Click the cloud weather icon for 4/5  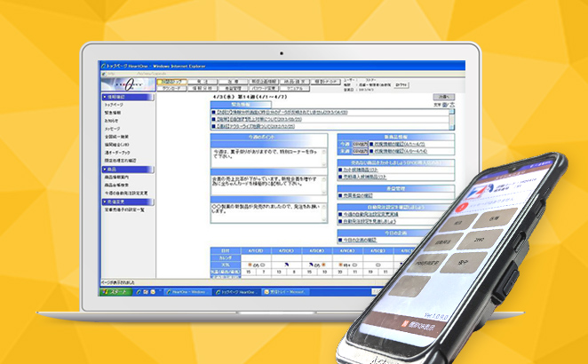(x=378, y=265)
